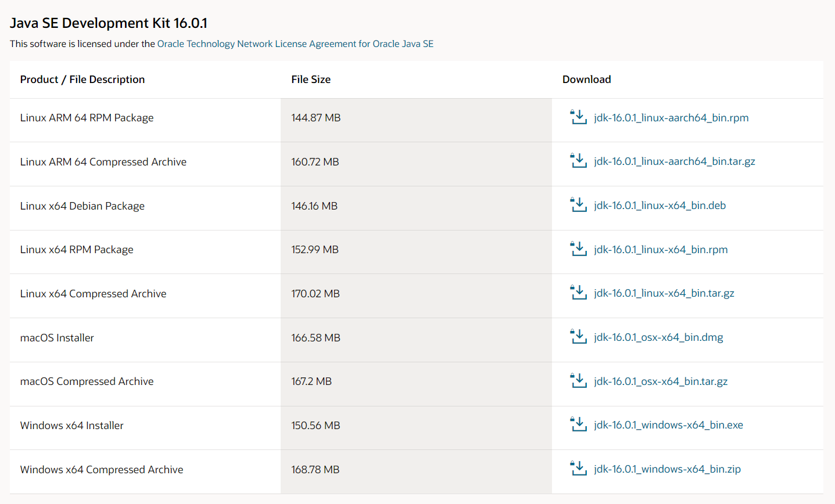Select the Windows x64 Installer description
This screenshot has height=504, width=835.
(x=72, y=426)
